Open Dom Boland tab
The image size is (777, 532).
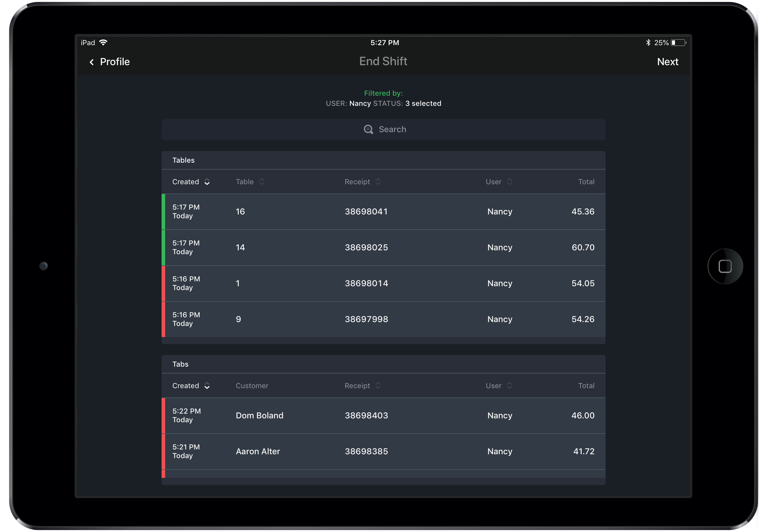click(x=383, y=416)
